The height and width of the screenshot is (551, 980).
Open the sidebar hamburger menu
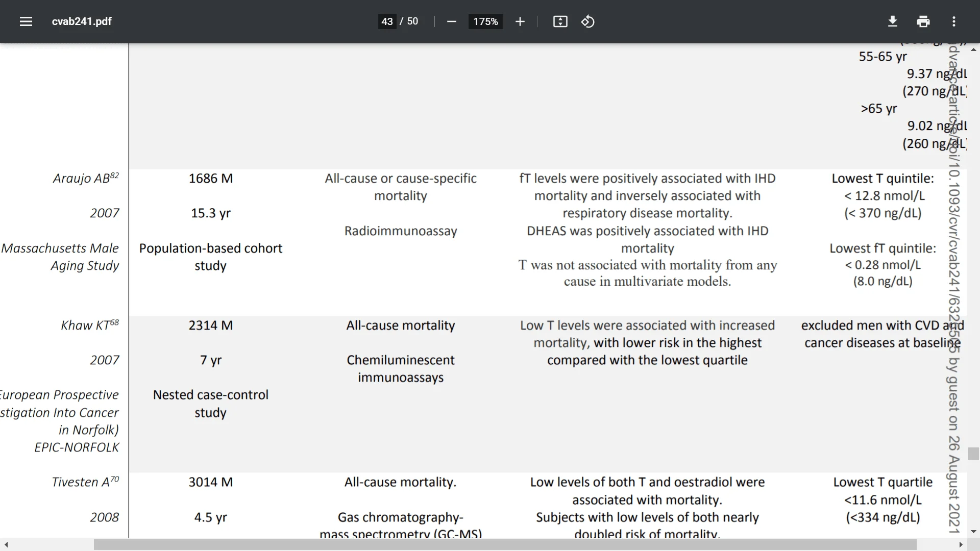(26, 21)
